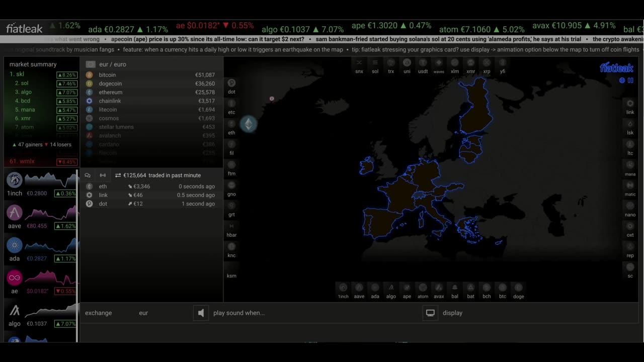This screenshot has height=362, width=644.
Task: Select the oxt coin icon
Action: pos(630,226)
